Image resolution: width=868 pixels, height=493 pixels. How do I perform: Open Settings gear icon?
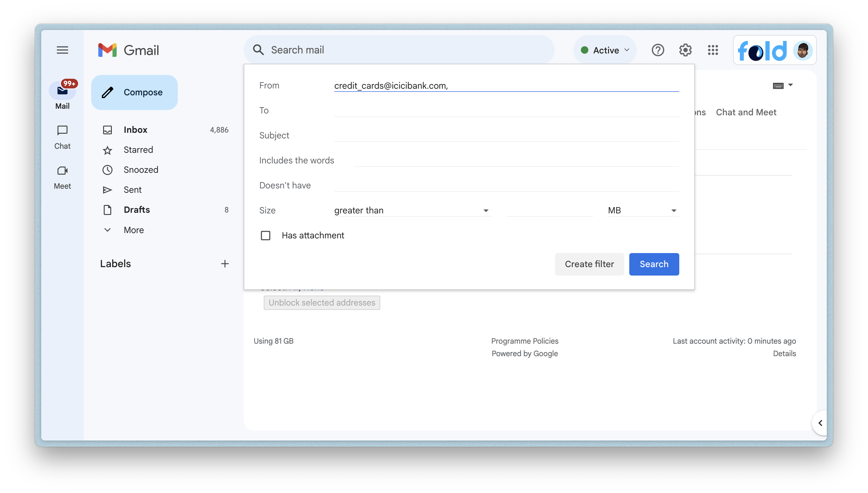coord(685,50)
